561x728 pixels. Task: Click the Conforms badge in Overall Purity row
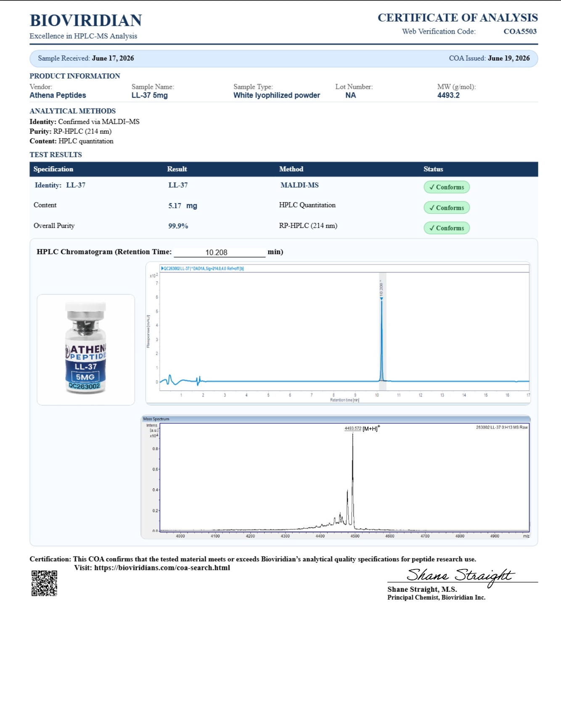tap(447, 228)
